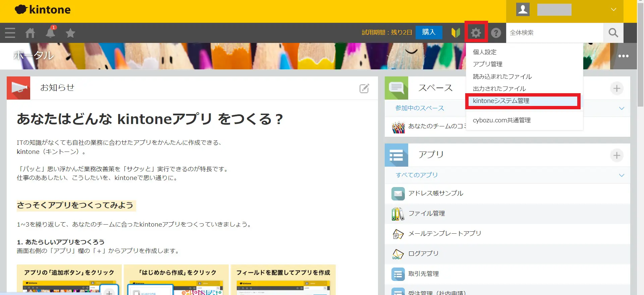The width and height of the screenshot is (644, 295).
Task: Click the green スペース speech bubble icon
Action: tap(396, 88)
